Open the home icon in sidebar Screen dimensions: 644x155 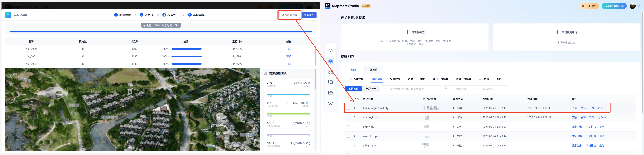click(x=330, y=51)
